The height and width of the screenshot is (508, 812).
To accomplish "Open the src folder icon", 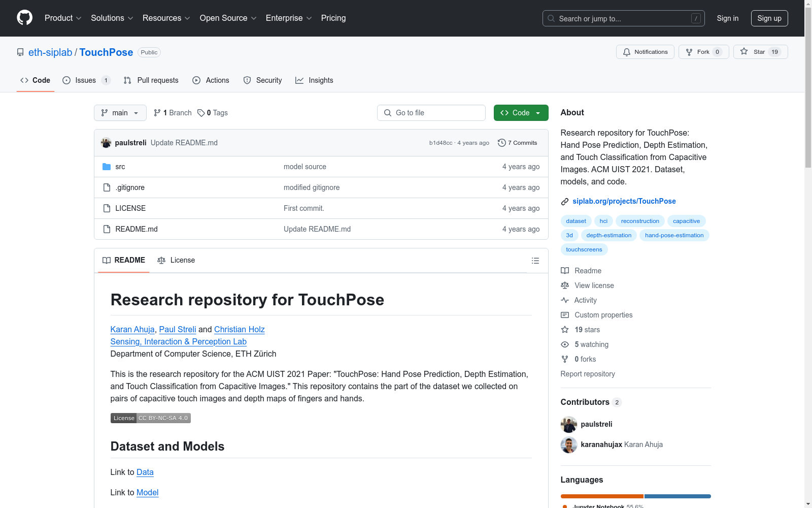I will click(x=107, y=167).
